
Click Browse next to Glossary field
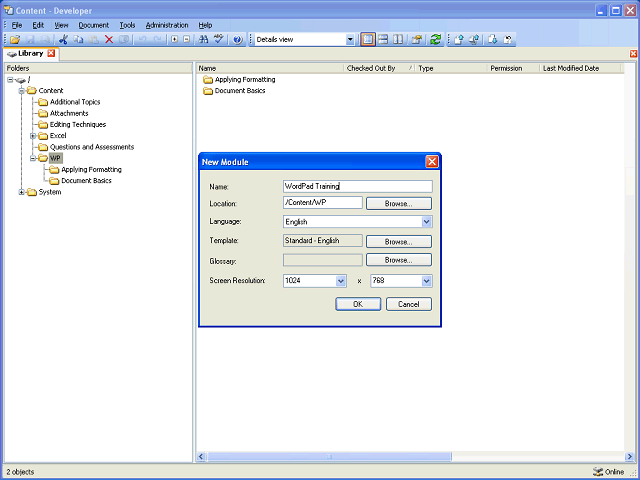click(x=399, y=260)
